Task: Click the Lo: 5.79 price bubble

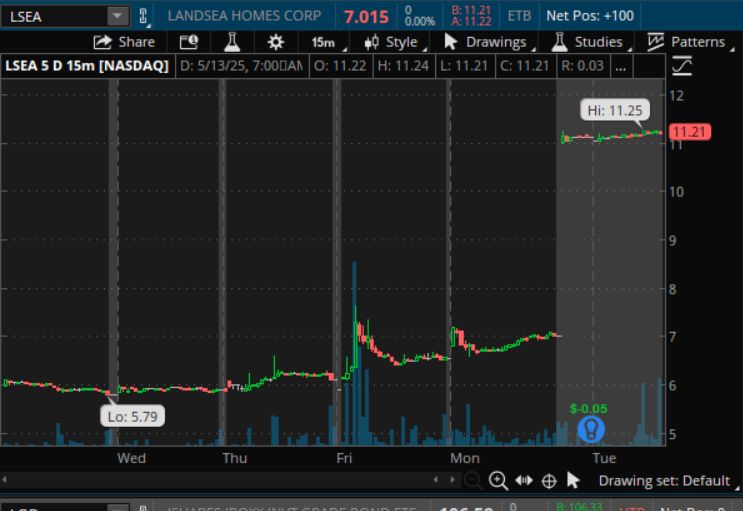Action: (x=132, y=417)
